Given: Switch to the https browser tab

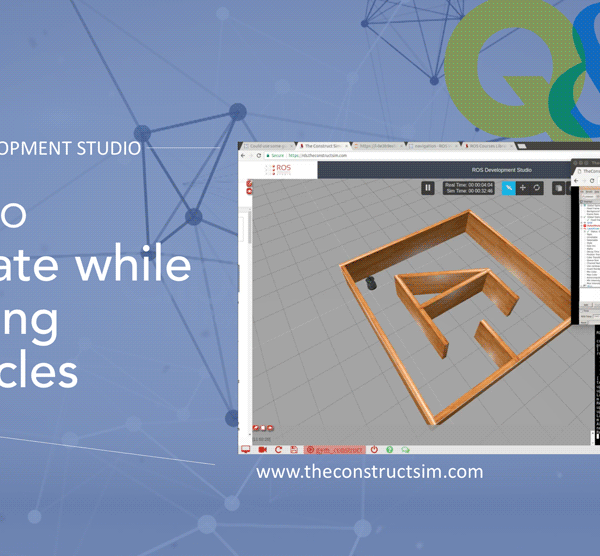Looking at the screenshot, I should 378,146.
